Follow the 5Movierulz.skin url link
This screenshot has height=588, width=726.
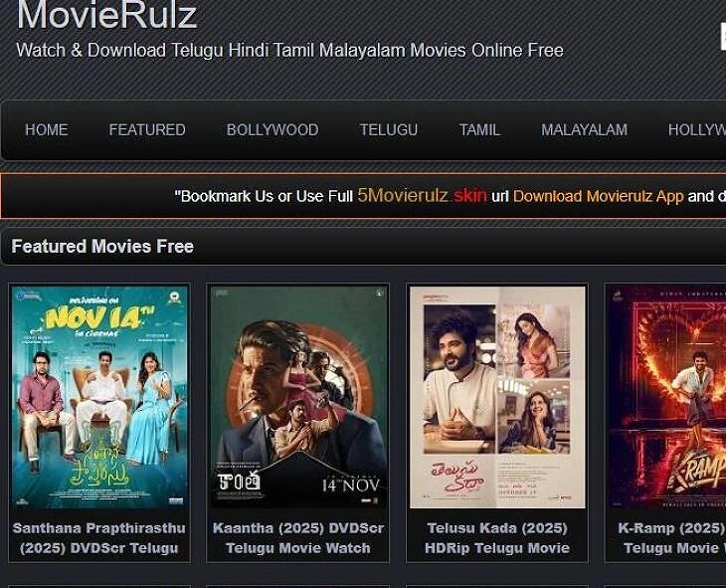(422, 196)
